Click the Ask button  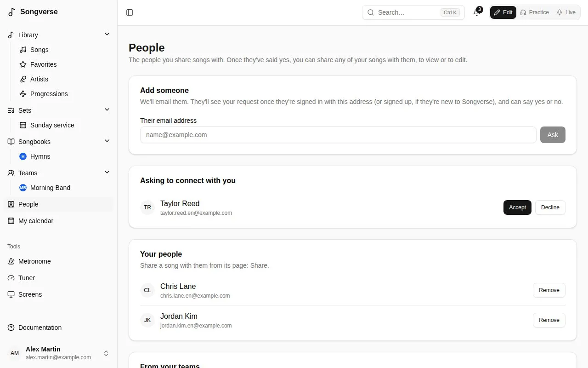click(553, 135)
